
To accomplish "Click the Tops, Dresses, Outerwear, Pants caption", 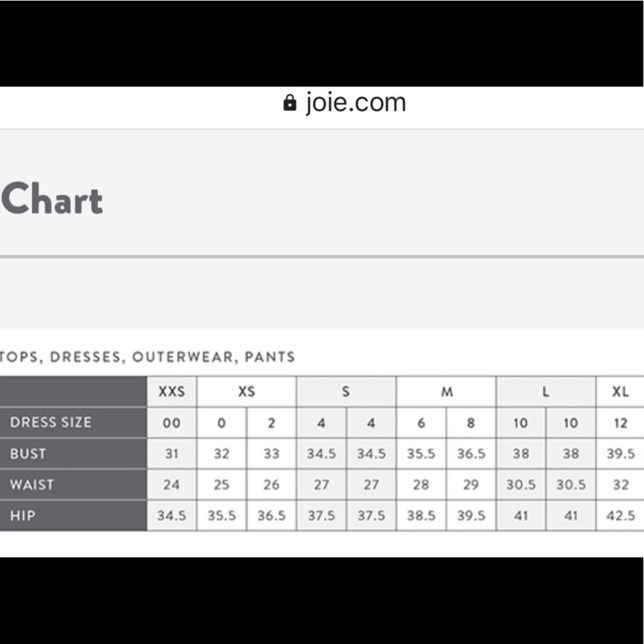I will click(x=147, y=357).
